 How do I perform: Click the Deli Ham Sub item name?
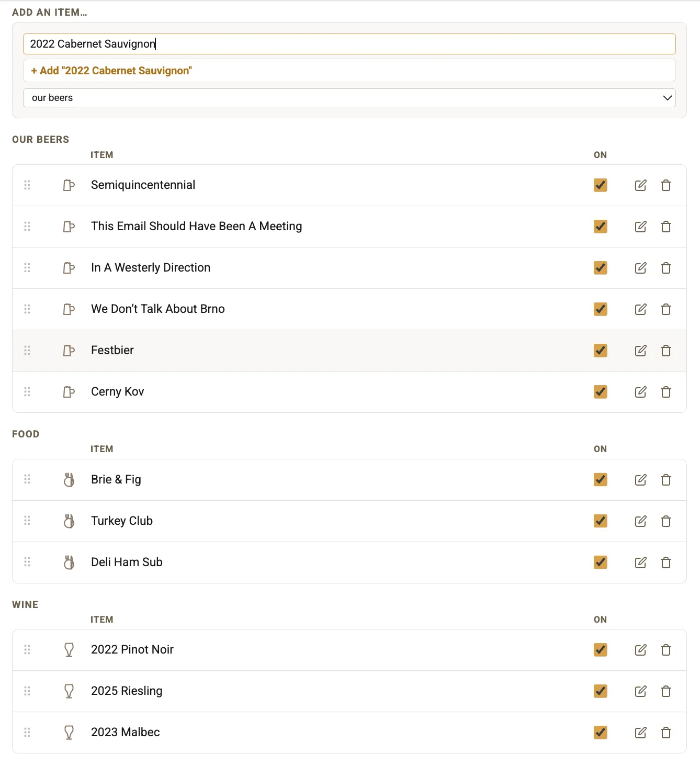(127, 562)
